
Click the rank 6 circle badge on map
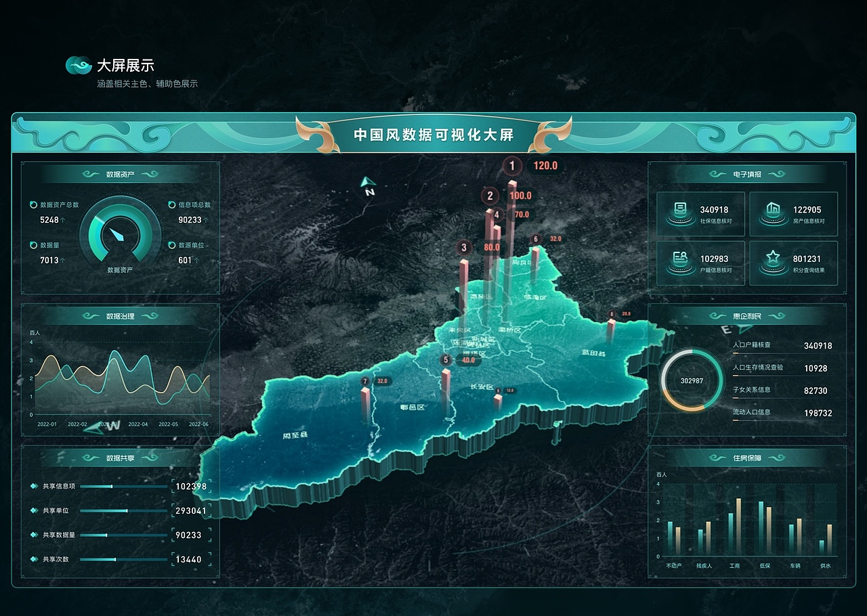536,239
